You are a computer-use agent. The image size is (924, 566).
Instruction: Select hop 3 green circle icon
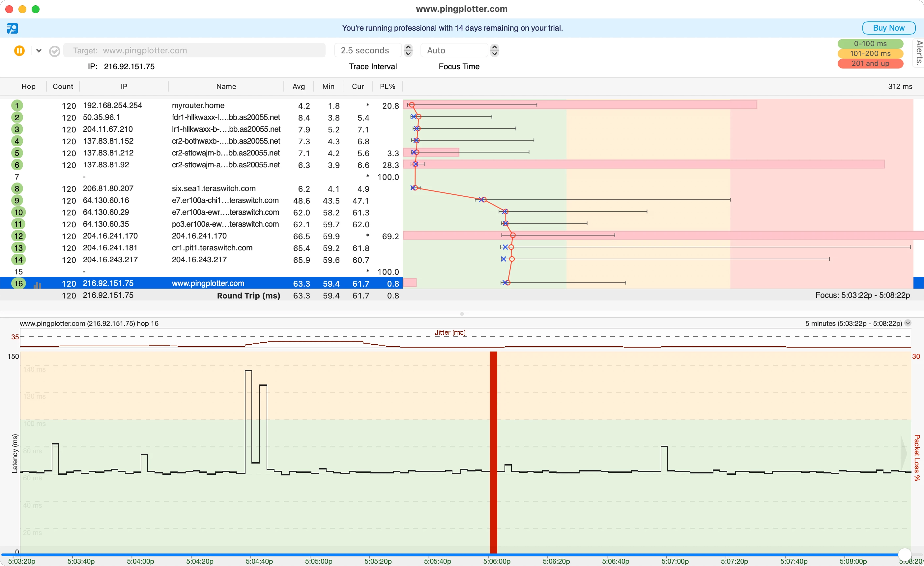click(x=17, y=129)
